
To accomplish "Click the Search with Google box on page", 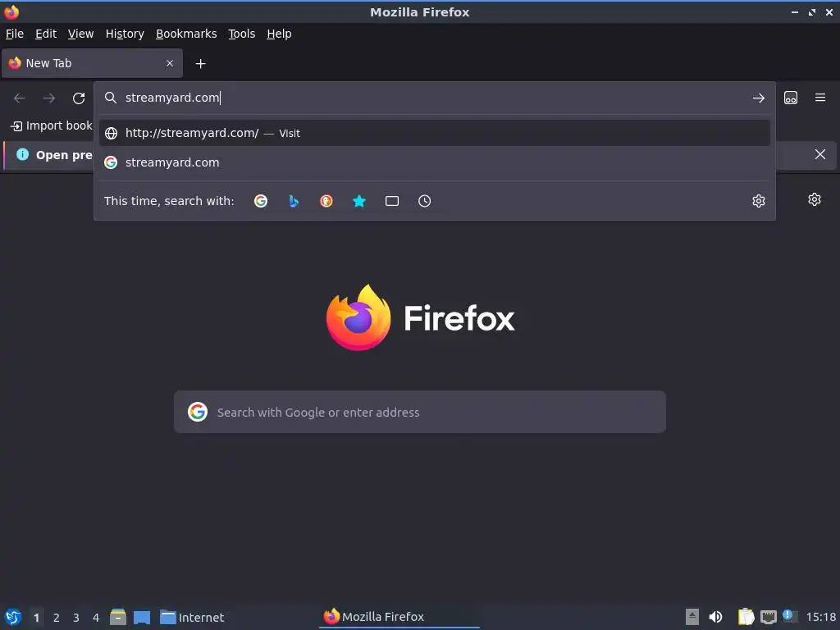I will coord(420,412).
